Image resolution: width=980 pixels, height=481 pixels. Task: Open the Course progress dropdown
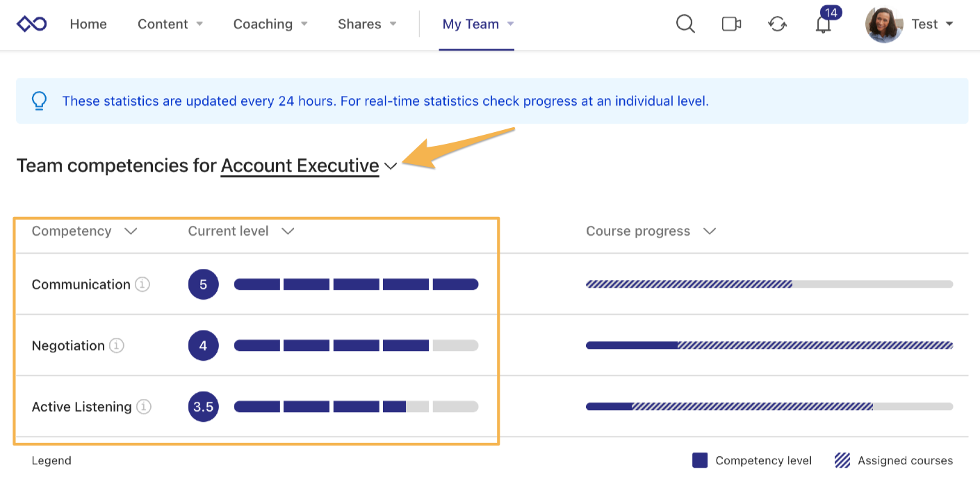pos(710,231)
